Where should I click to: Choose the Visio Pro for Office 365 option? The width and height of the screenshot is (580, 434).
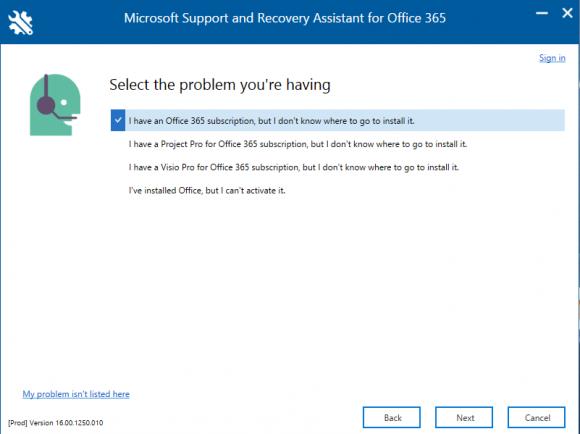294,167
